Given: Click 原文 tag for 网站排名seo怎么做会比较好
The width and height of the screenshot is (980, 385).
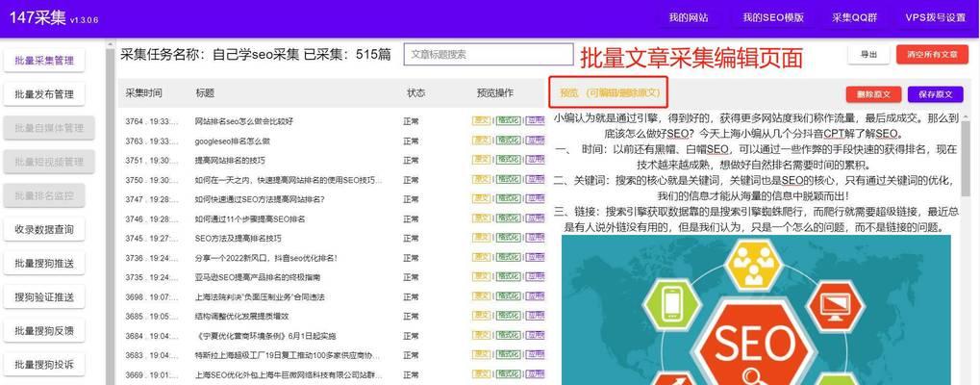Looking at the screenshot, I should coord(481,120).
